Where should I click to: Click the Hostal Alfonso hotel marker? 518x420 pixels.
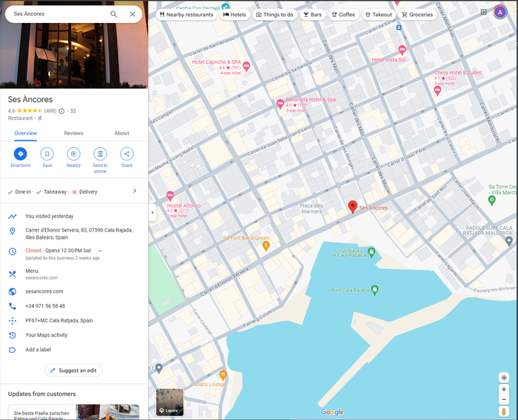(x=170, y=196)
